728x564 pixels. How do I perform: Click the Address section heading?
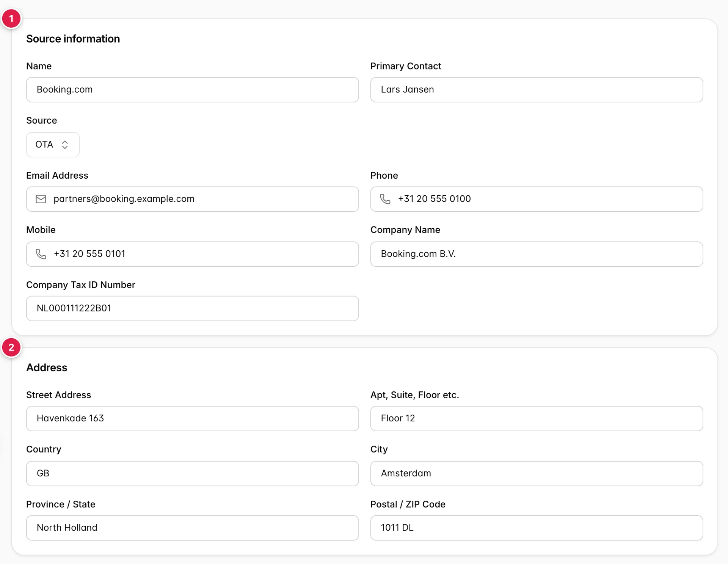pyautogui.click(x=47, y=368)
